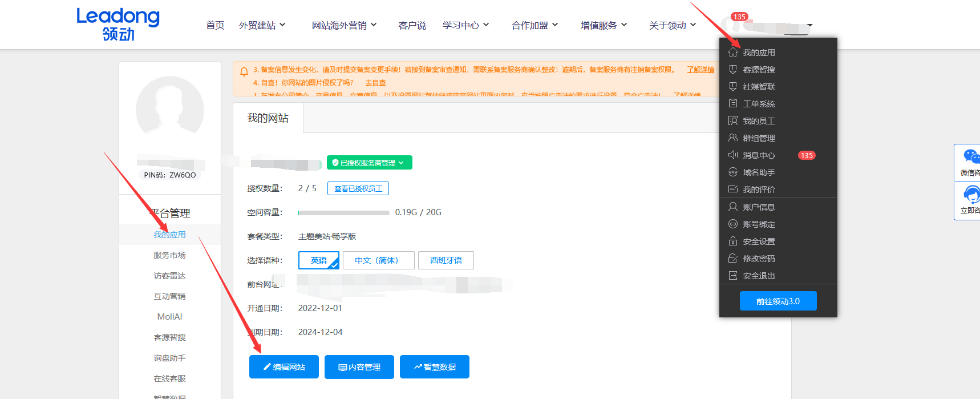Click the Leadong 领动 logo
The width and height of the screenshot is (980, 399).
[118, 24]
